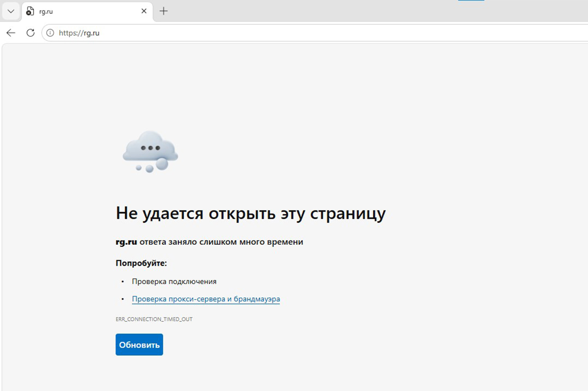
Task: View site information via the info icon
Action: click(50, 33)
